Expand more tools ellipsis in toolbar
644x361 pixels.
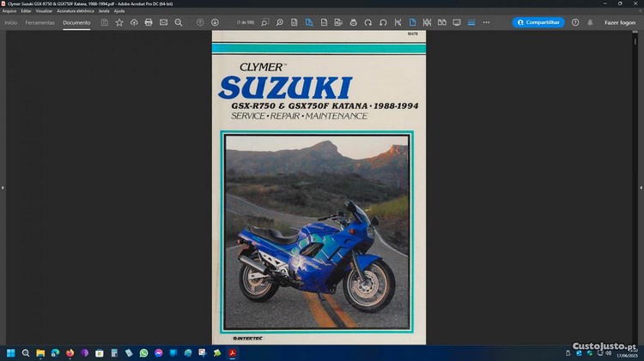point(486,22)
